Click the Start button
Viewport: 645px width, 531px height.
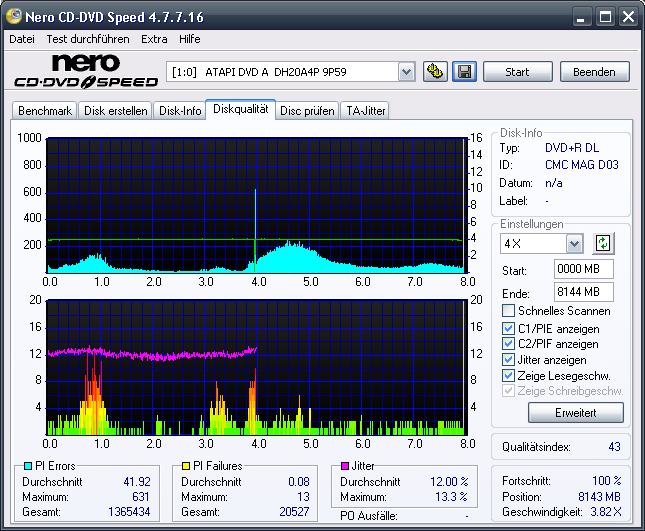pyautogui.click(x=517, y=72)
